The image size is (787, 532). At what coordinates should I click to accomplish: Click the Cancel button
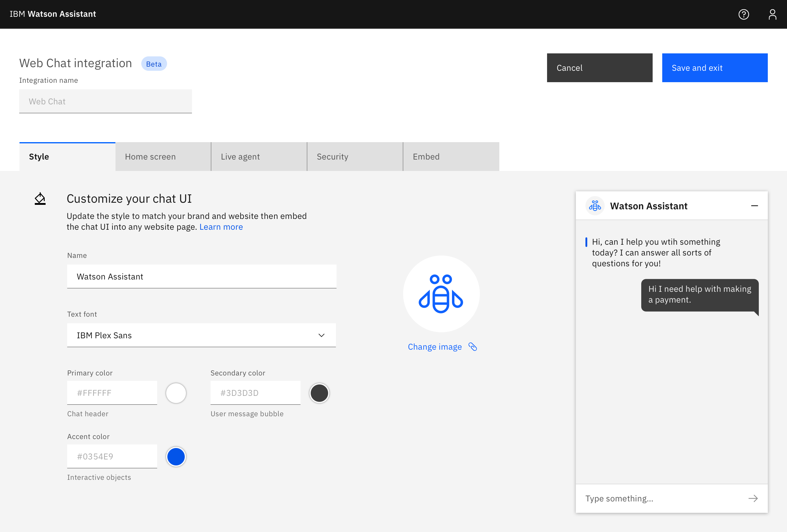[x=599, y=68]
